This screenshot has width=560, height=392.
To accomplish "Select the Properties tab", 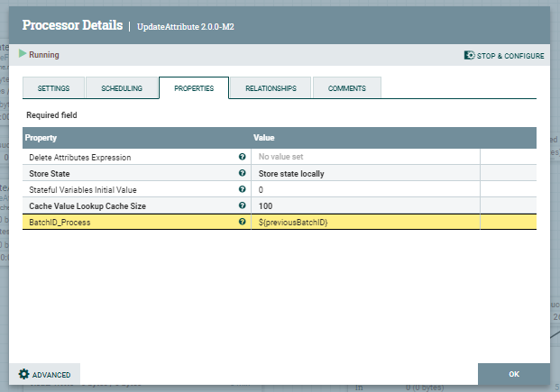I will pos(194,87).
